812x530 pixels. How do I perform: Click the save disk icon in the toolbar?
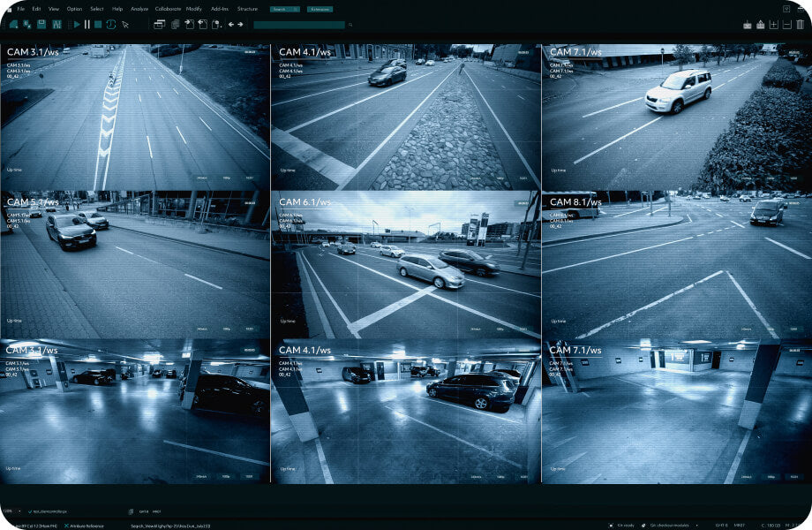click(41, 25)
